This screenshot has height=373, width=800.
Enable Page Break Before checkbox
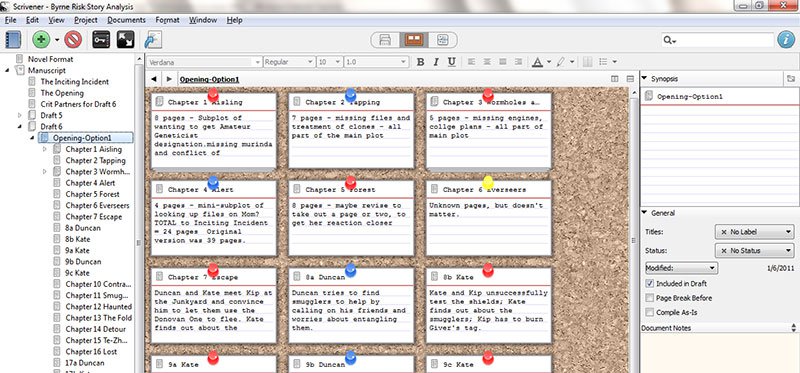[x=649, y=297]
